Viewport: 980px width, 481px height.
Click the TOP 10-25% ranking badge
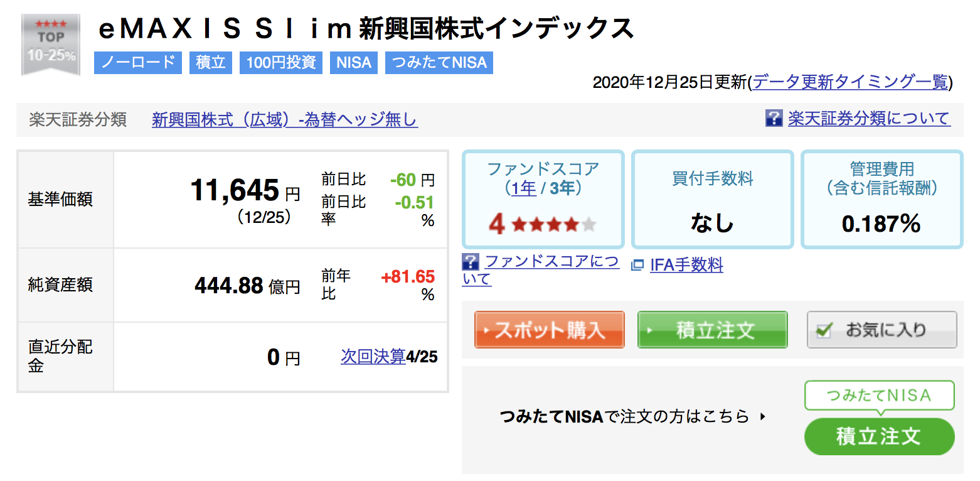pos(51,45)
